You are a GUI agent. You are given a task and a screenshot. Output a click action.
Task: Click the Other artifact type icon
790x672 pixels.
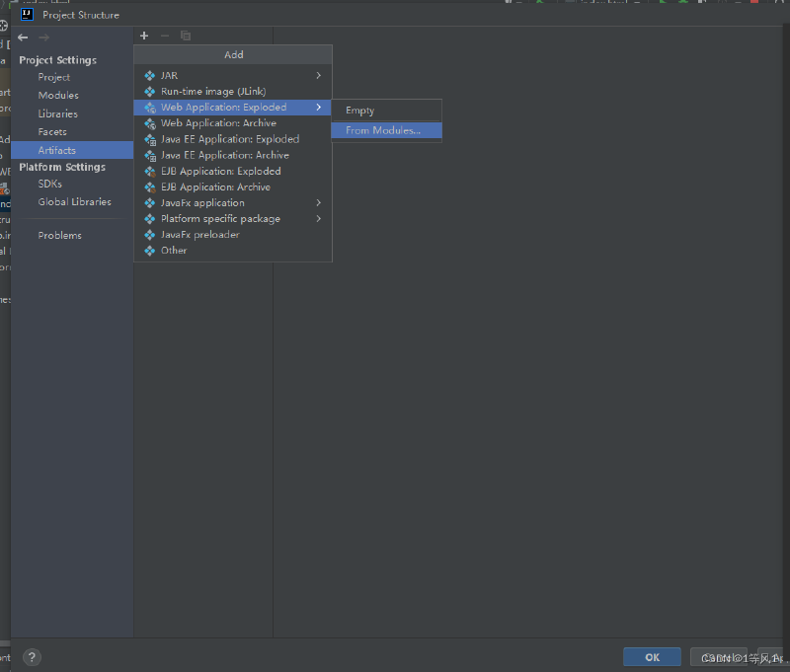click(150, 251)
